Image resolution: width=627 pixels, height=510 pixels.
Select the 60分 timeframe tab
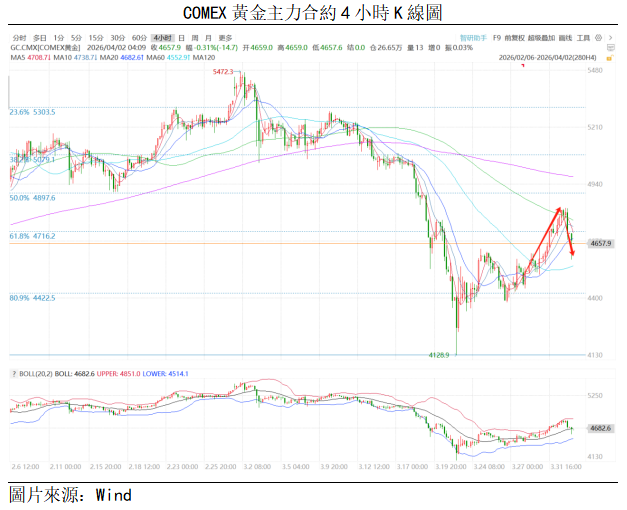pyautogui.click(x=138, y=37)
